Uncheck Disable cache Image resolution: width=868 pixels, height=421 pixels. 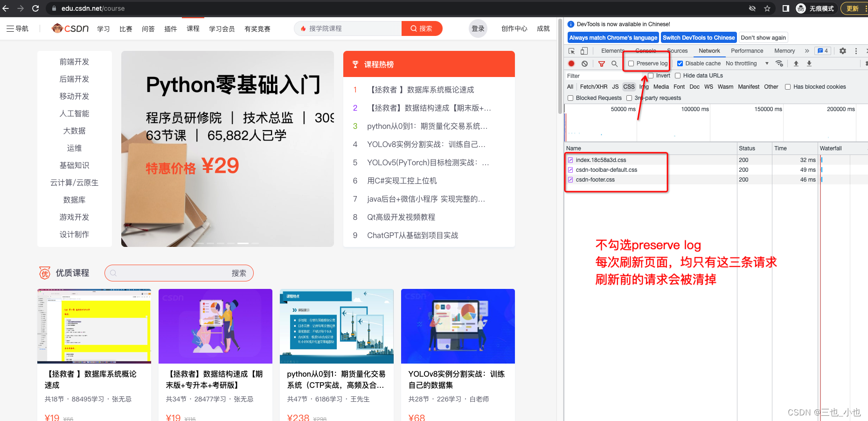coord(680,63)
